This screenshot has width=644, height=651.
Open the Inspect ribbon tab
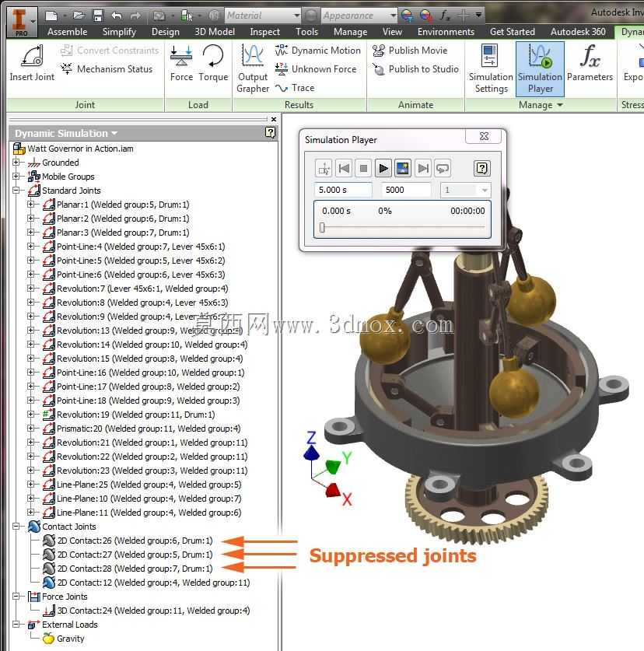click(x=265, y=32)
